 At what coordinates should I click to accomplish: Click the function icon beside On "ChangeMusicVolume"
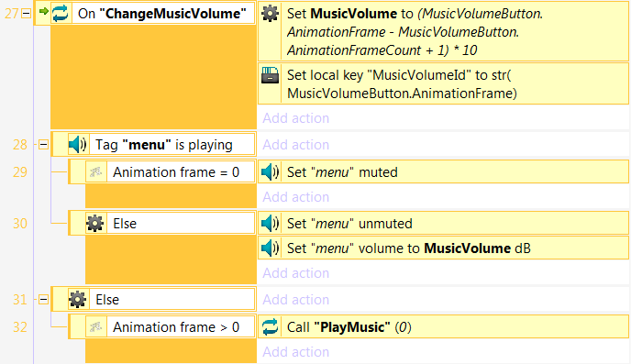coord(61,13)
